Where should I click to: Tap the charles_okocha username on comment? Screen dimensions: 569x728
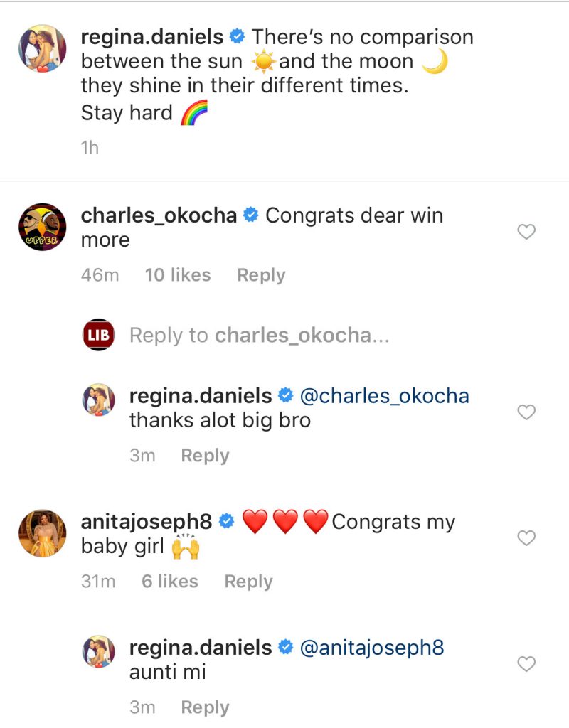pyautogui.click(x=159, y=215)
